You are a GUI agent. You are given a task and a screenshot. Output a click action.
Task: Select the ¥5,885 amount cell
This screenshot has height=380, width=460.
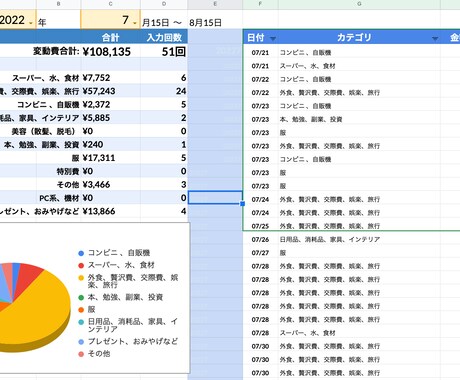(x=110, y=118)
